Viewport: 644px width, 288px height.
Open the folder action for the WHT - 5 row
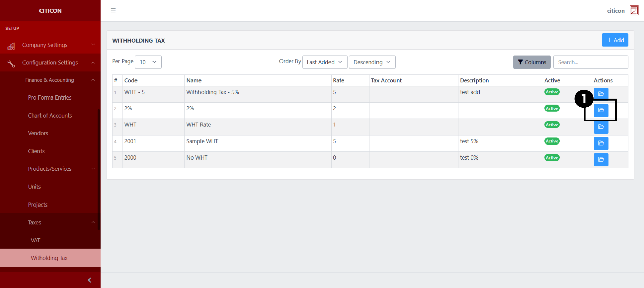click(x=601, y=94)
